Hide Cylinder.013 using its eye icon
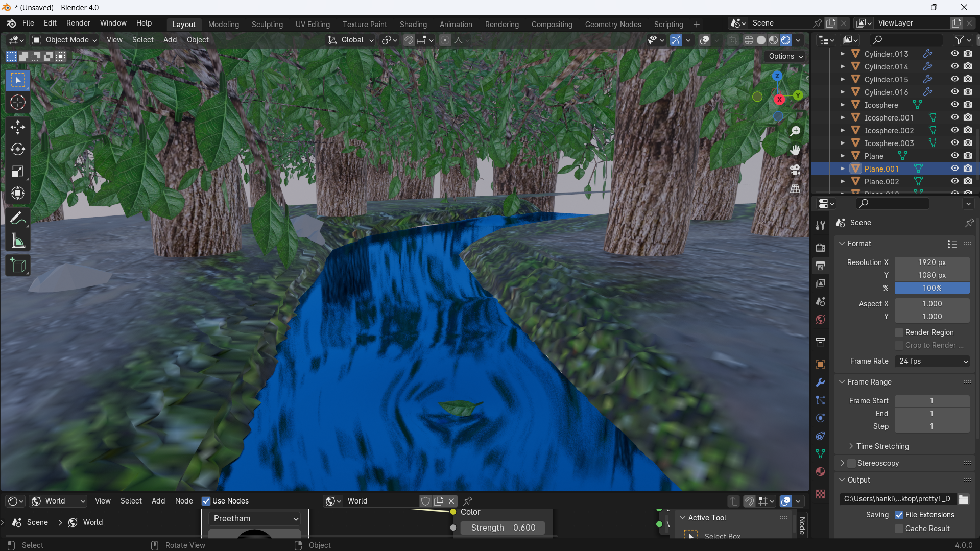Viewport: 980px width, 551px height. (x=954, y=54)
